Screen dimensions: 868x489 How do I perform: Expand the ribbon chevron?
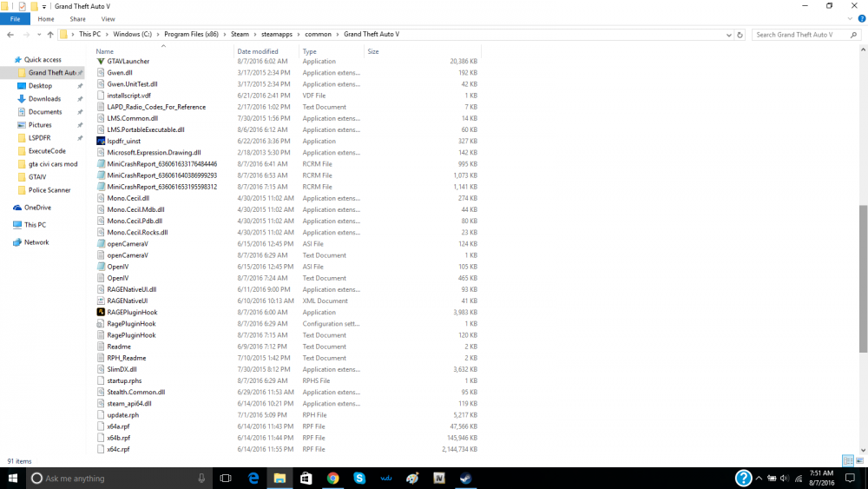point(850,19)
